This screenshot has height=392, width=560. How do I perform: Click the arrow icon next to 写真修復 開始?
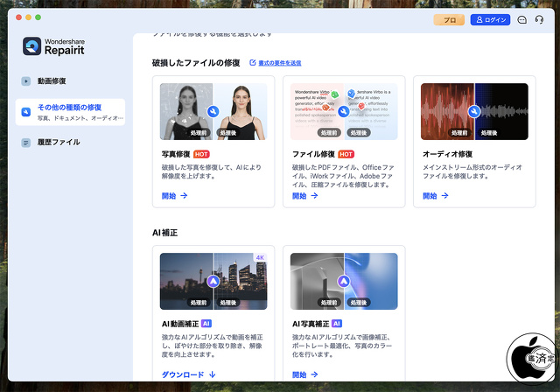184,196
